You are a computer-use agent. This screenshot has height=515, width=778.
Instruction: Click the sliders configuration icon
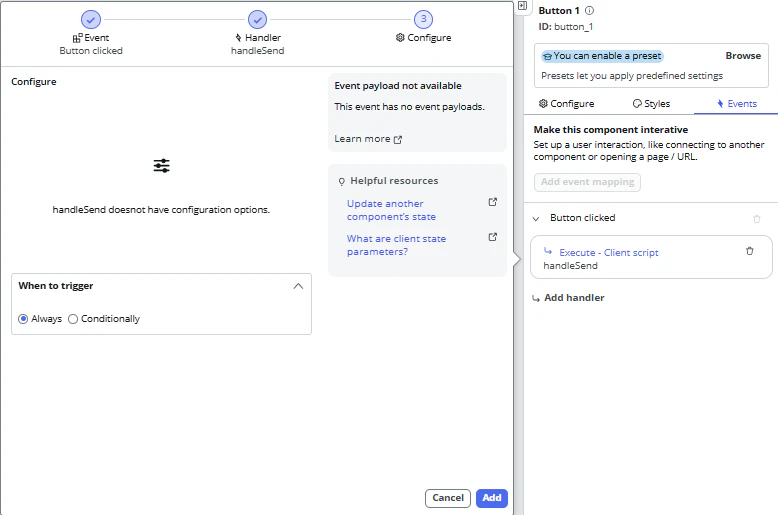(x=162, y=166)
